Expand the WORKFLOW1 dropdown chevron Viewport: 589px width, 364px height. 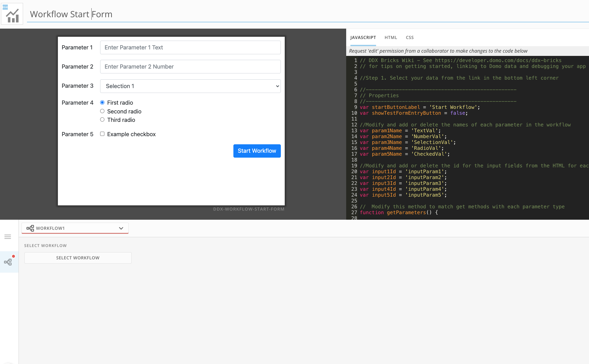121,228
